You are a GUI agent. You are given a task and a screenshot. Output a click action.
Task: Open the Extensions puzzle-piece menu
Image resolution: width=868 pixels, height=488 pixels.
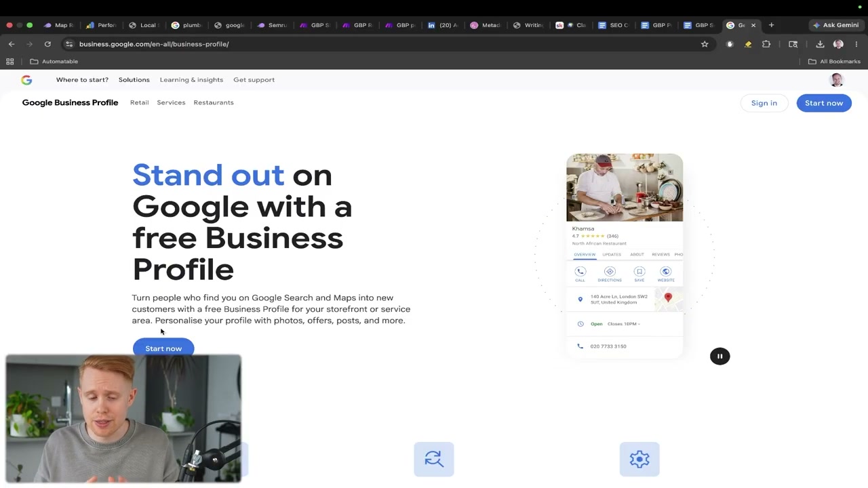pos(766,44)
